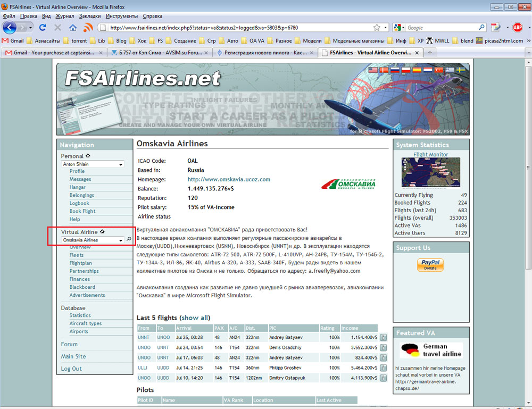Screen dimensions: 532x409
Task: Open the Aircraft types database link
Action: point(86,323)
